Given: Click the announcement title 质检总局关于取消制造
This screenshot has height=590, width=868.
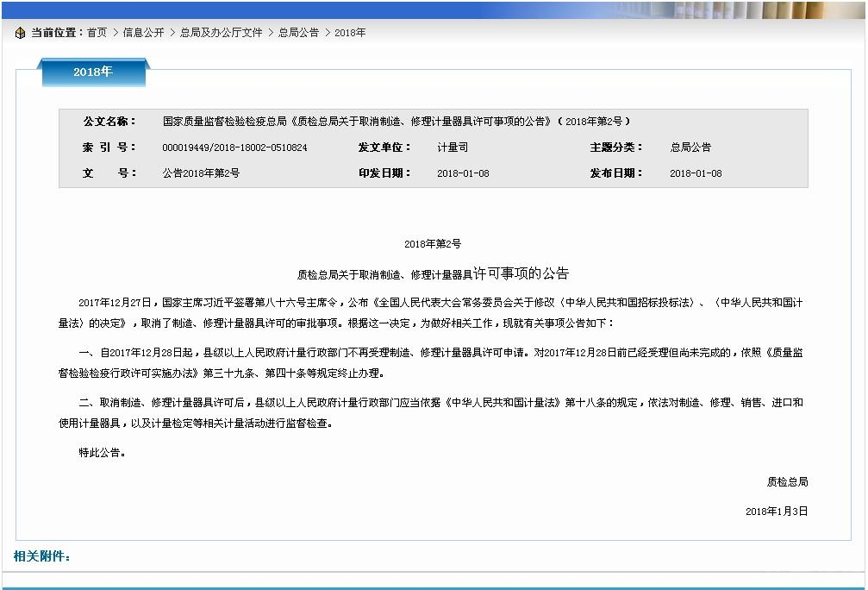Looking at the screenshot, I should point(433,273).
